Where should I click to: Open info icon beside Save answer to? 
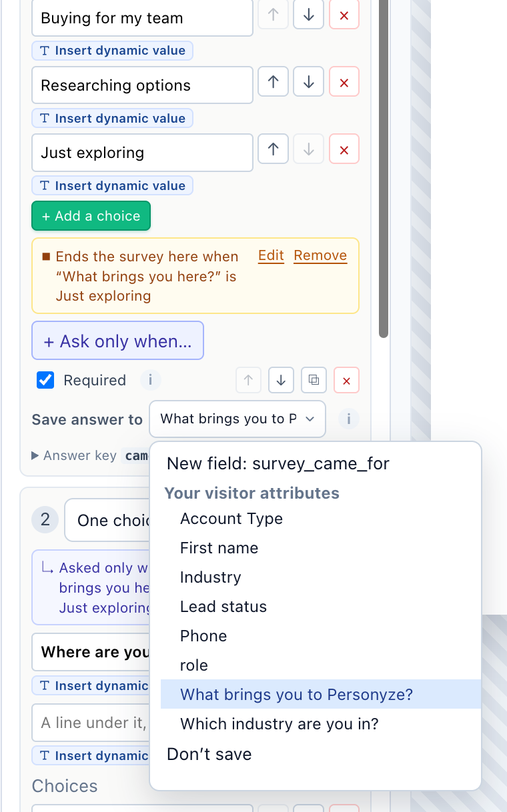[x=349, y=419]
